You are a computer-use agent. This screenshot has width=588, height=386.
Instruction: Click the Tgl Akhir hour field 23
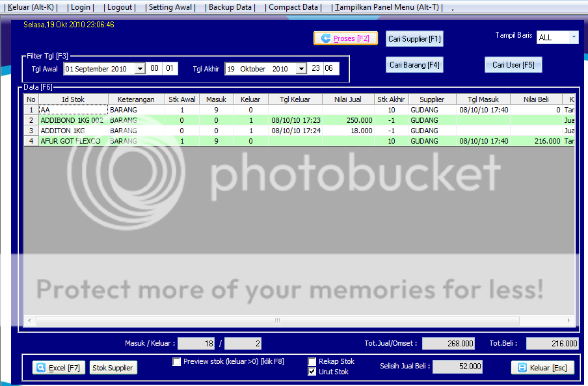point(315,68)
